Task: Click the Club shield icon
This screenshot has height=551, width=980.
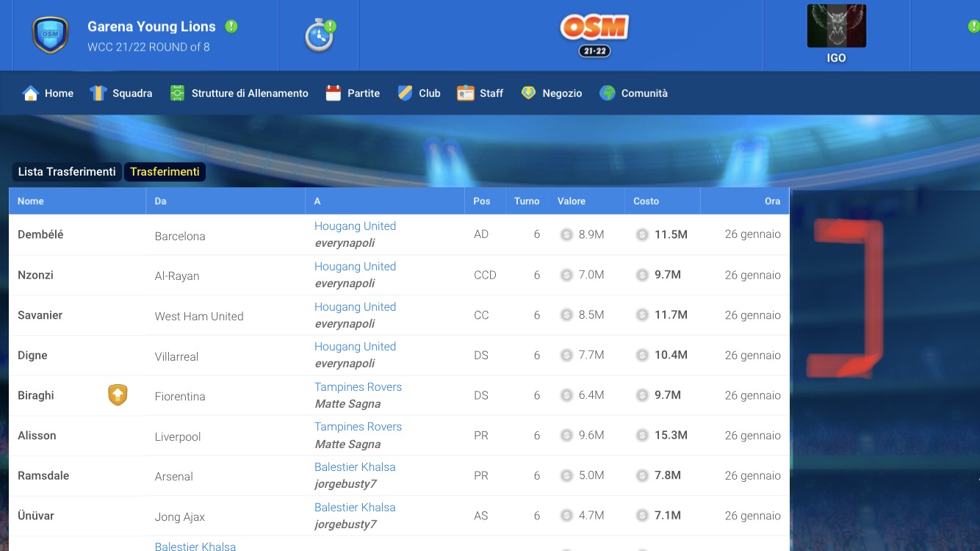Action: pos(406,93)
